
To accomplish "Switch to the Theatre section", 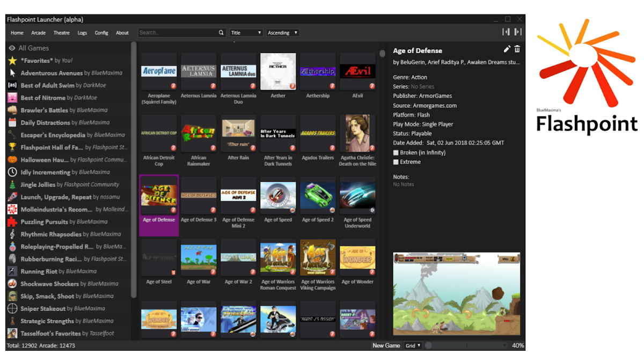I will (x=62, y=33).
